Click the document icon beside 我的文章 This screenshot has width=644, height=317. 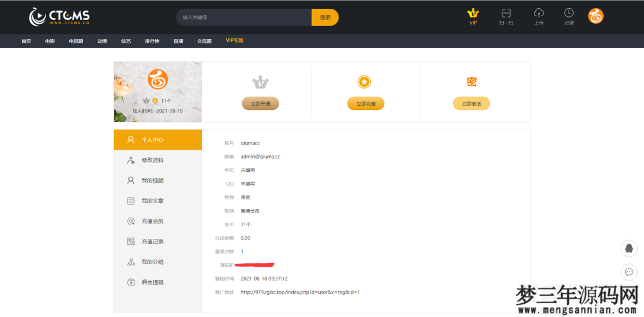(131, 201)
